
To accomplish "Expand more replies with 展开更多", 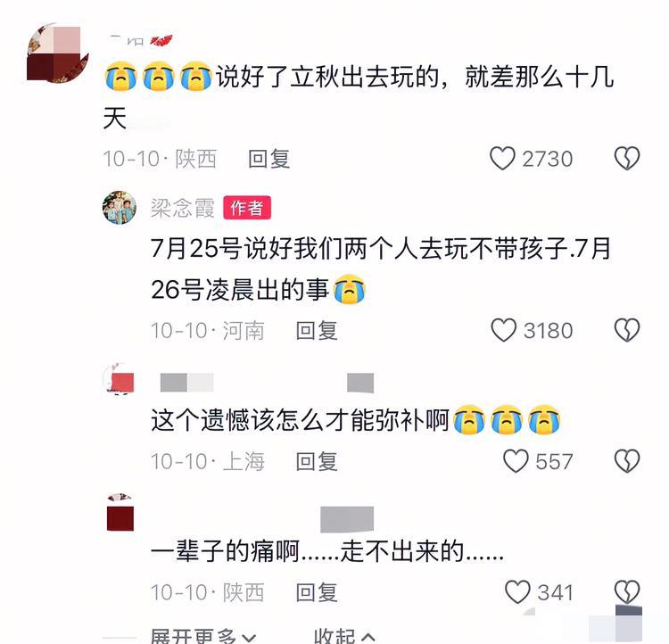I will (x=203, y=636).
